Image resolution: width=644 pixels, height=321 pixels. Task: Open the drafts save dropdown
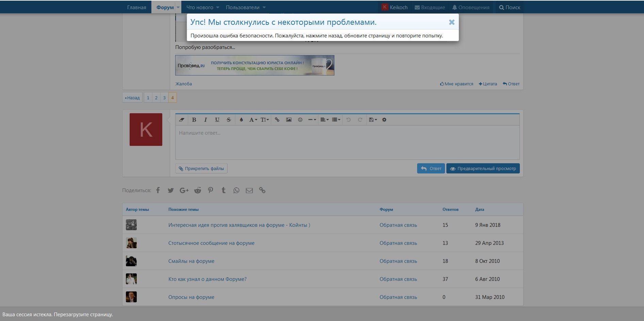(x=373, y=120)
